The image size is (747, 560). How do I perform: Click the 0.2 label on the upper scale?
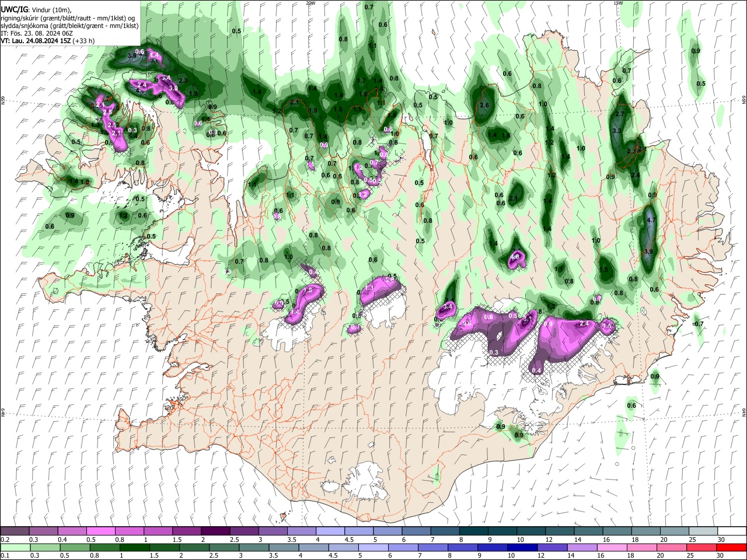click(x=5, y=540)
